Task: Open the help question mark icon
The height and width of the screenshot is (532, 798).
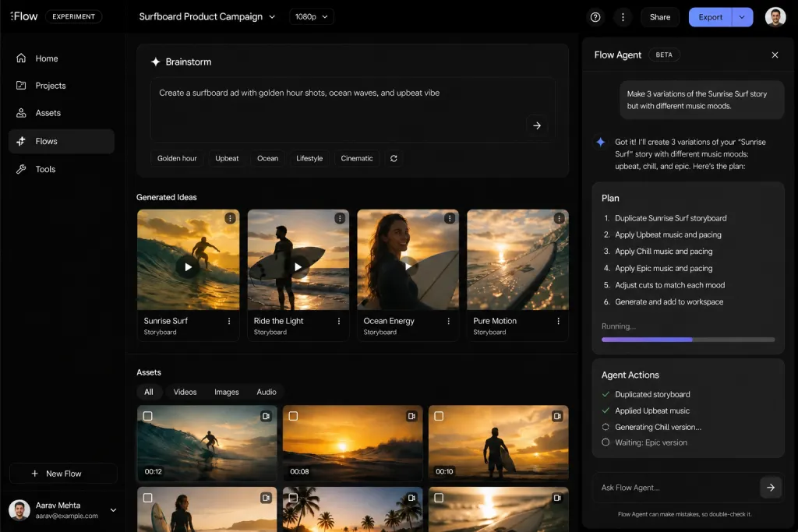Action: (x=595, y=17)
